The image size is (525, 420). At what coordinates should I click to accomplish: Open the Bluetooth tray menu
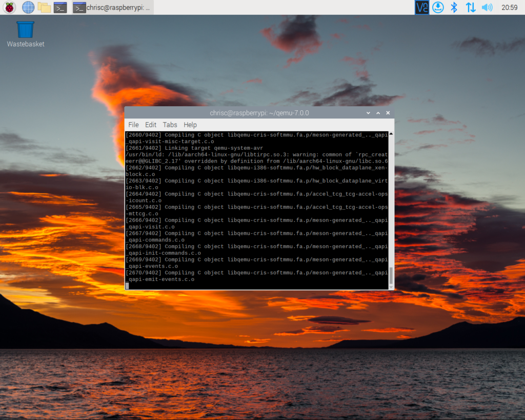(454, 7)
